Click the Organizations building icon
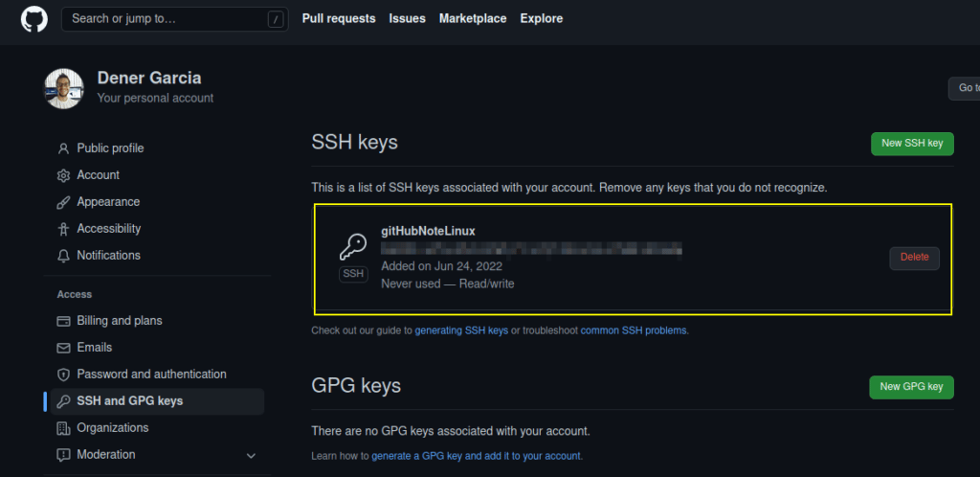The image size is (980, 477). tap(63, 428)
